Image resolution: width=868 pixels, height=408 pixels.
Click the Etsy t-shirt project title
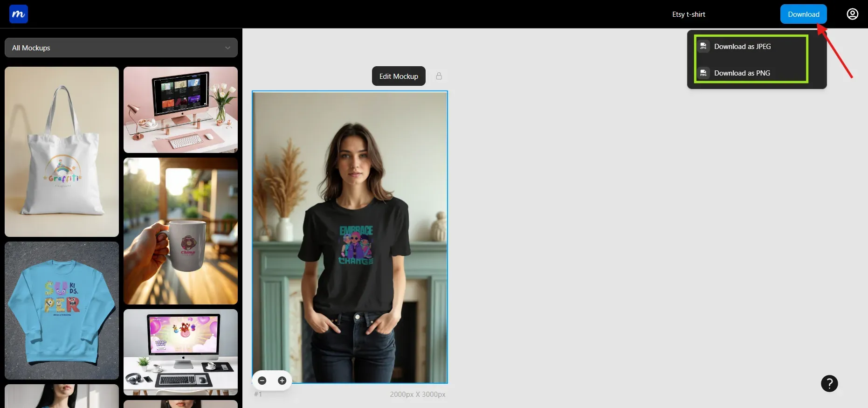click(x=689, y=14)
